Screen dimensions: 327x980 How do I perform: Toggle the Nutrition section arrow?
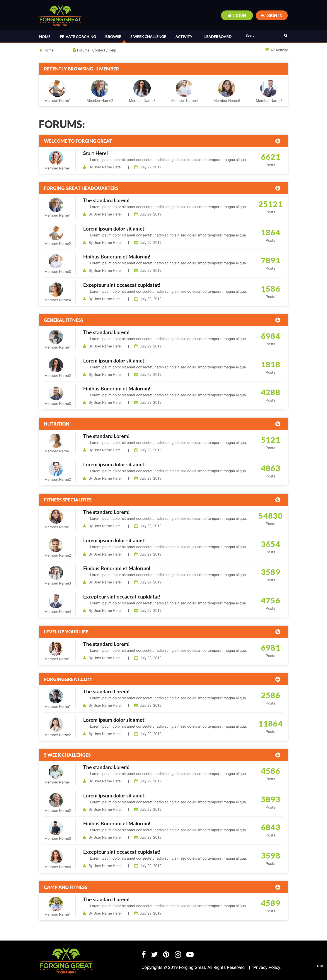(278, 424)
